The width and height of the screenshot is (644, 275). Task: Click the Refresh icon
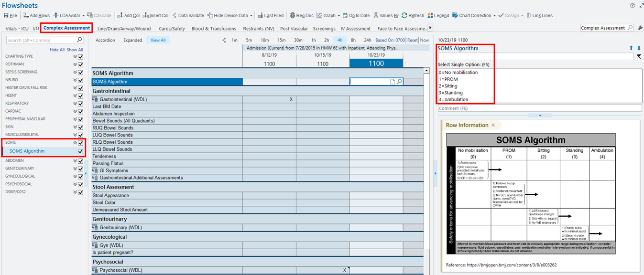[404, 16]
